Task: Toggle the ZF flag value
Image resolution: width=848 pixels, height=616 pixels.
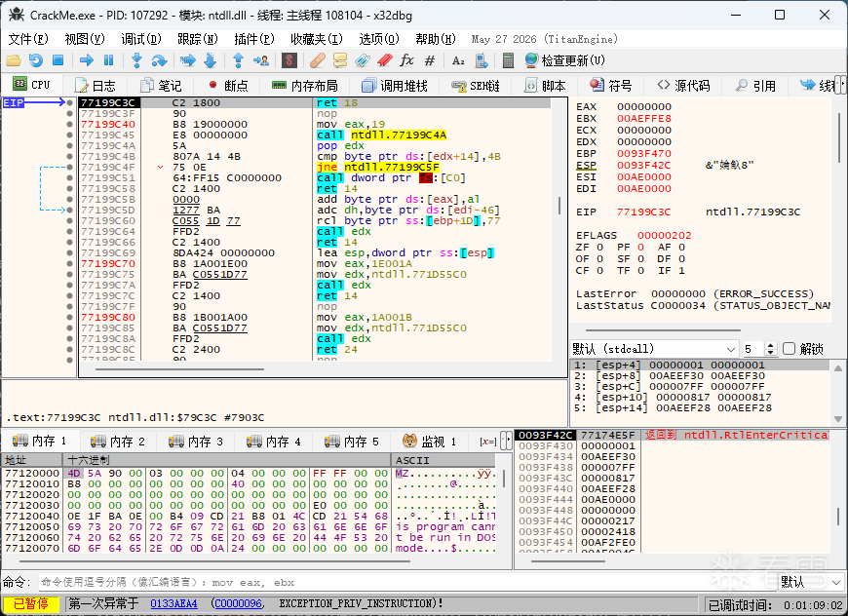Action: pos(599,248)
